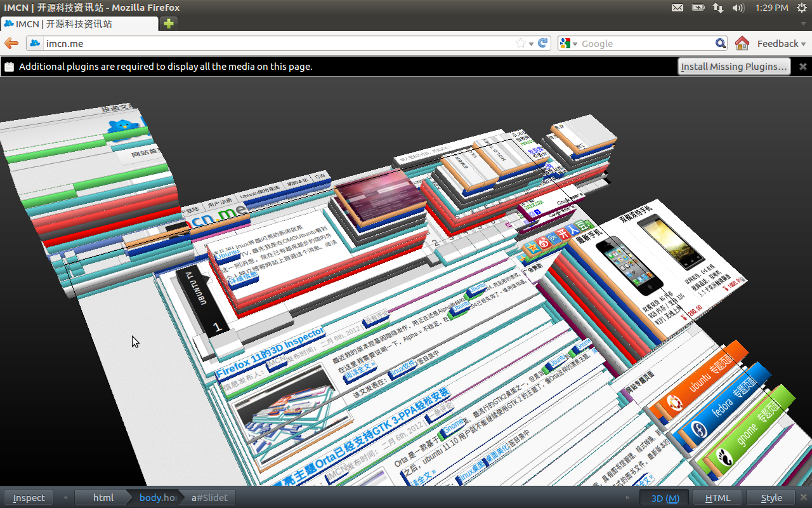Open the URL history dropdown arrow

tap(531, 44)
